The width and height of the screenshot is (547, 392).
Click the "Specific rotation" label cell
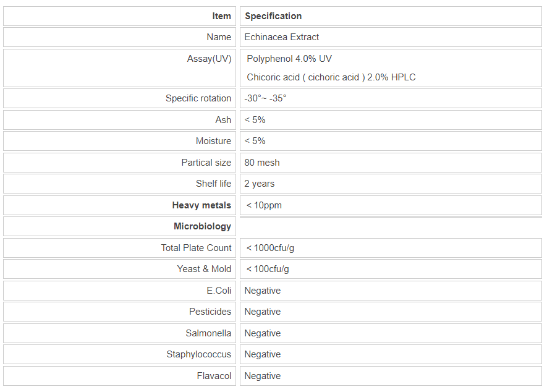coord(198,98)
